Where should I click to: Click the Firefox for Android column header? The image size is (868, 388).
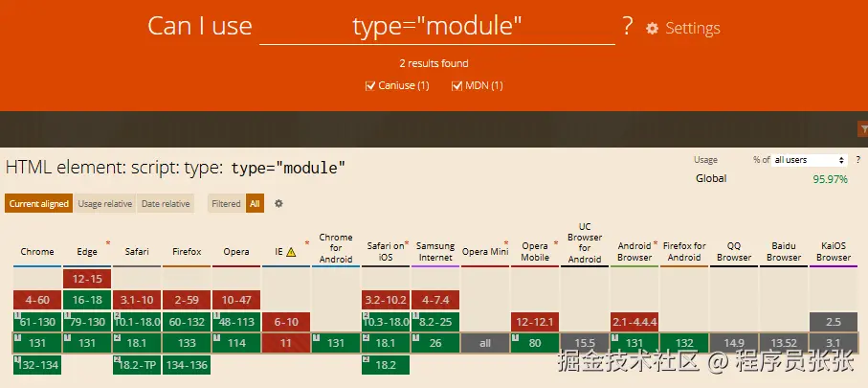click(684, 252)
